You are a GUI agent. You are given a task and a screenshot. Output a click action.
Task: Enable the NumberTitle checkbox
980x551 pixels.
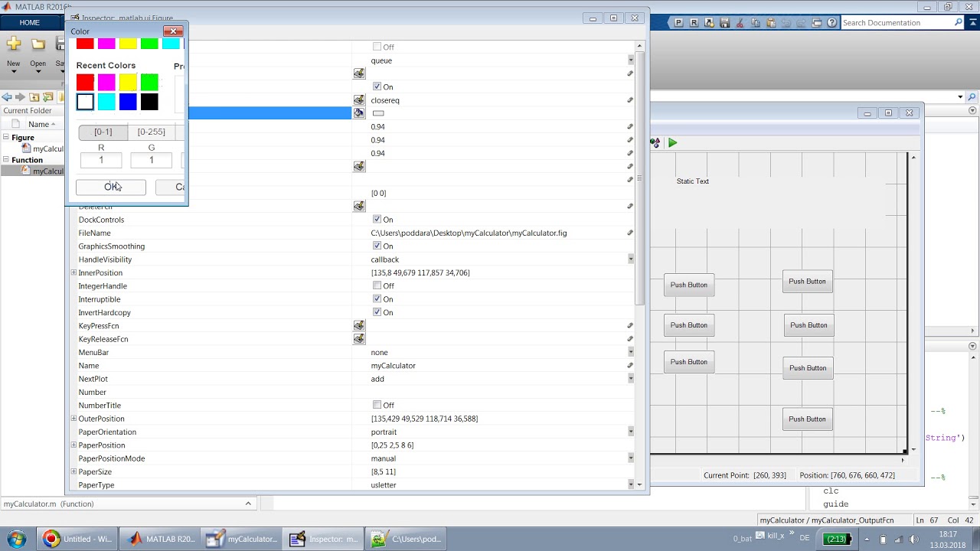pyautogui.click(x=377, y=406)
